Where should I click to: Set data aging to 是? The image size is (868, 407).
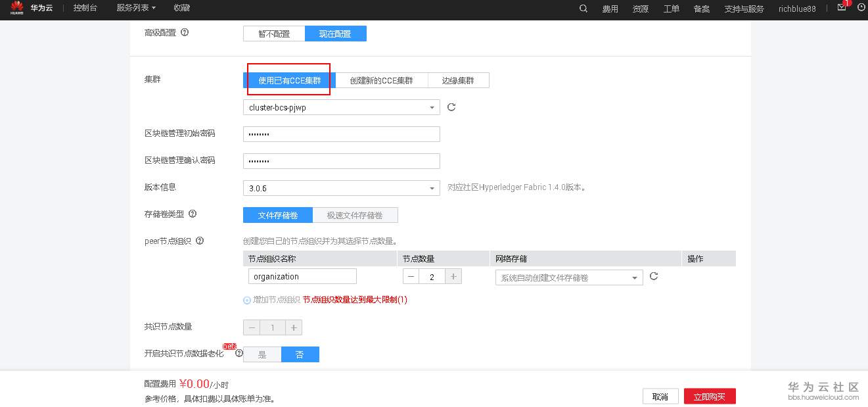pos(262,354)
